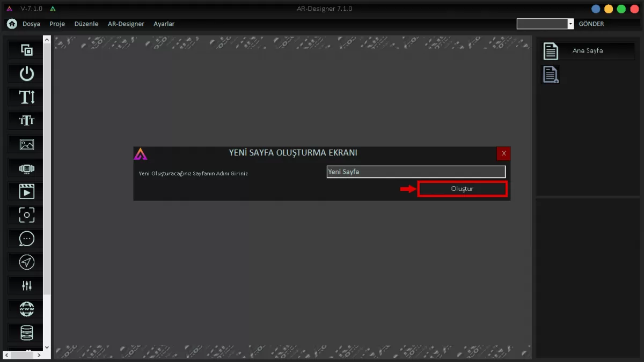The width and height of the screenshot is (644, 362).
Task: Open the sliders settings tool icon
Action: pos(26,286)
